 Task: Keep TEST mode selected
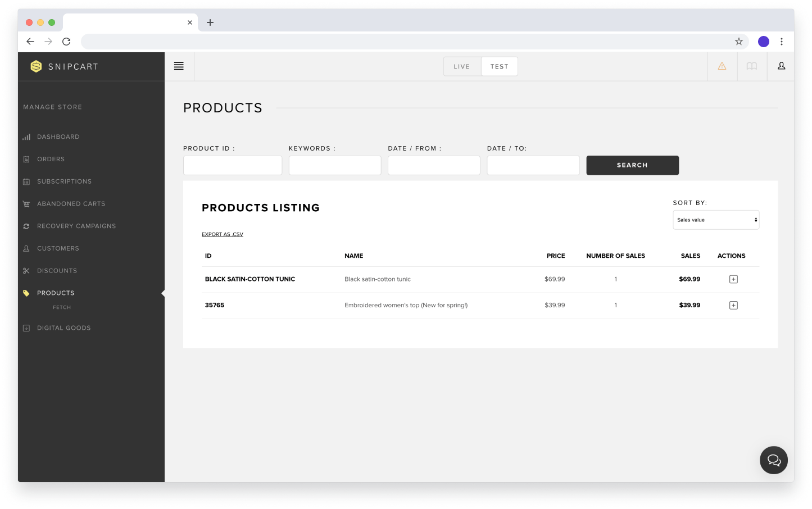499,66
